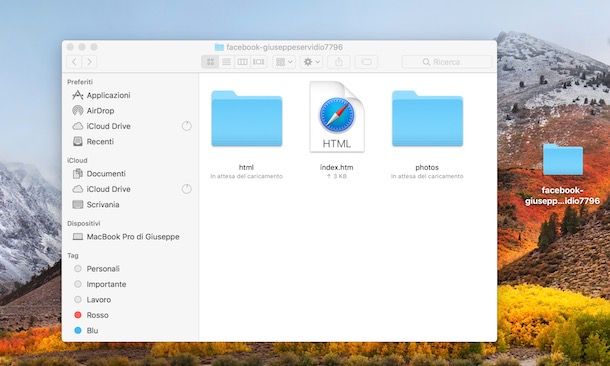Viewport: 610px width, 366px height.
Task: Click the index.htm file name label
Action: (x=337, y=167)
